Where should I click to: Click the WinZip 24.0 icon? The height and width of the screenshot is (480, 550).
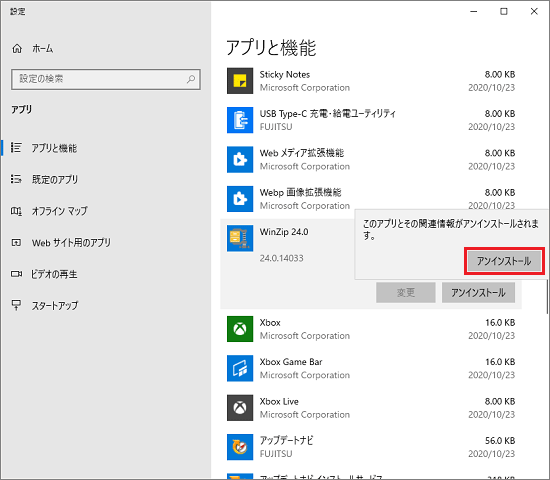pyautogui.click(x=240, y=239)
